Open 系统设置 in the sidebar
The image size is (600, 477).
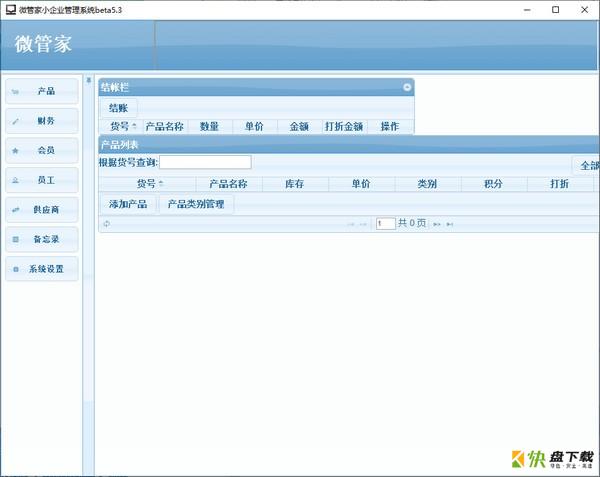[x=42, y=269]
